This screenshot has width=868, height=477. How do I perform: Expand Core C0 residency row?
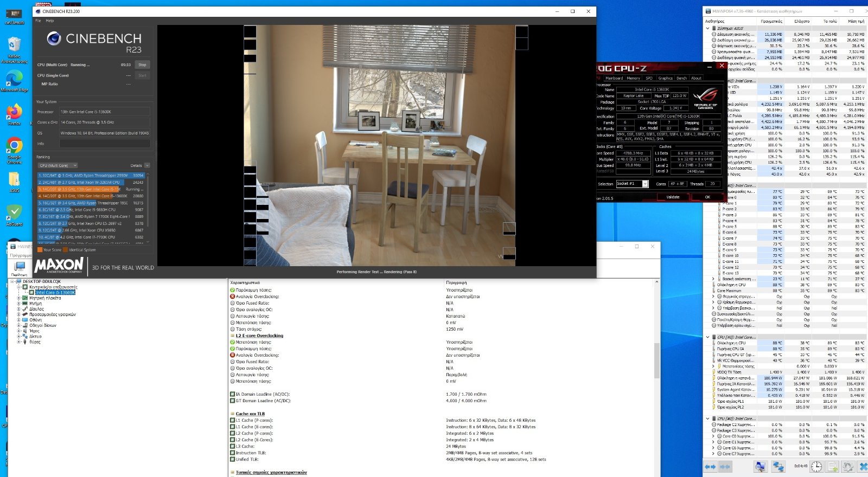pos(713,436)
